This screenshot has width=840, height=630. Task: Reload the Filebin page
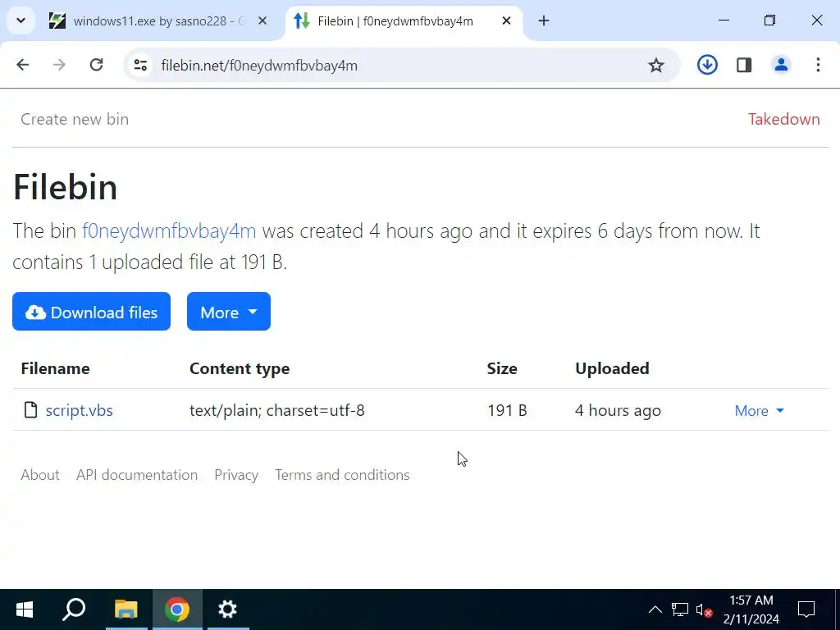pyautogui.click(x=97, y=66)
